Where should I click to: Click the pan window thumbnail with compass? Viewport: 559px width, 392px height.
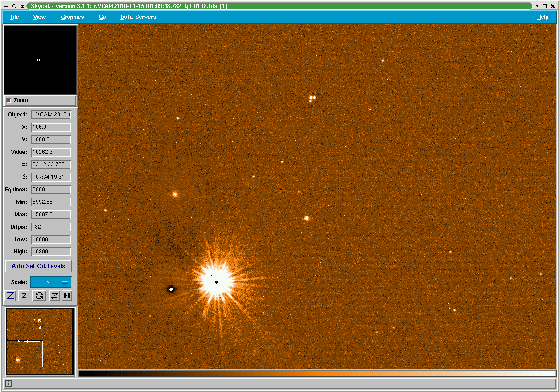coord(40,341)
